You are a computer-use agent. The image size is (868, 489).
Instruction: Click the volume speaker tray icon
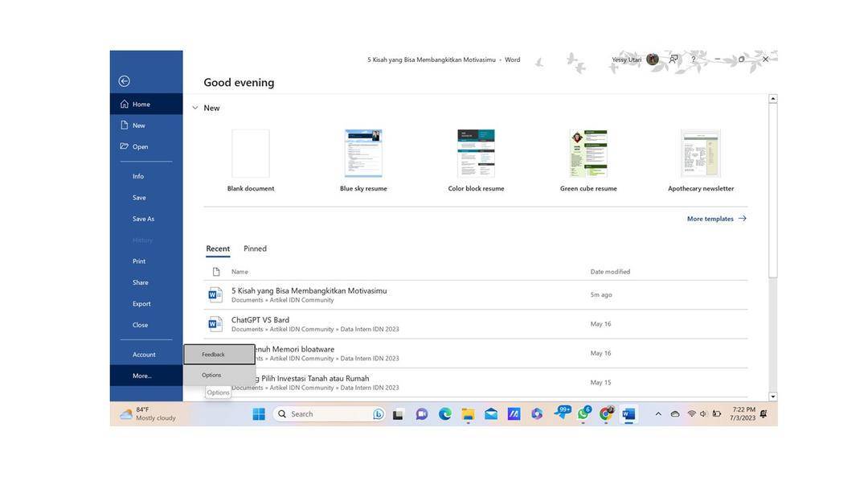pos(703,414)
